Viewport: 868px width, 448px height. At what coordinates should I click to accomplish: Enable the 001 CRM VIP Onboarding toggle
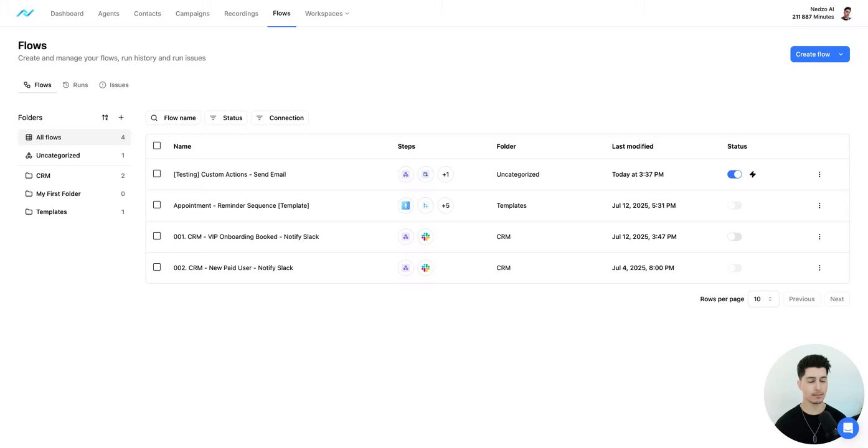(735, 237)
